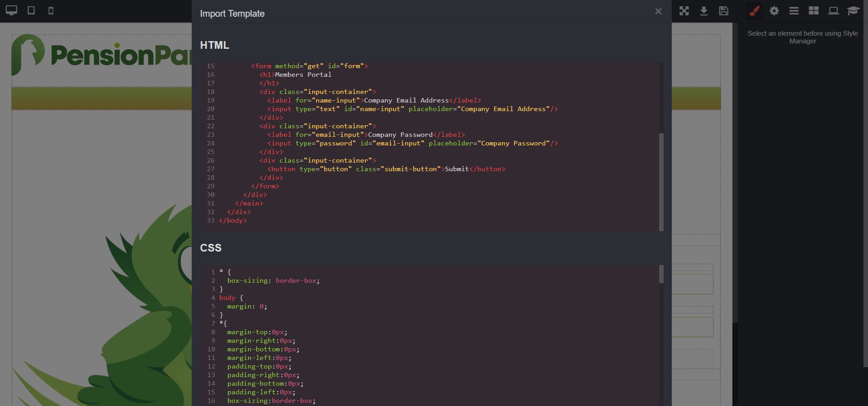Click the CSS code editor scrollbar thumb
This screenshot has height=406, width=868.
click(661, 275)
